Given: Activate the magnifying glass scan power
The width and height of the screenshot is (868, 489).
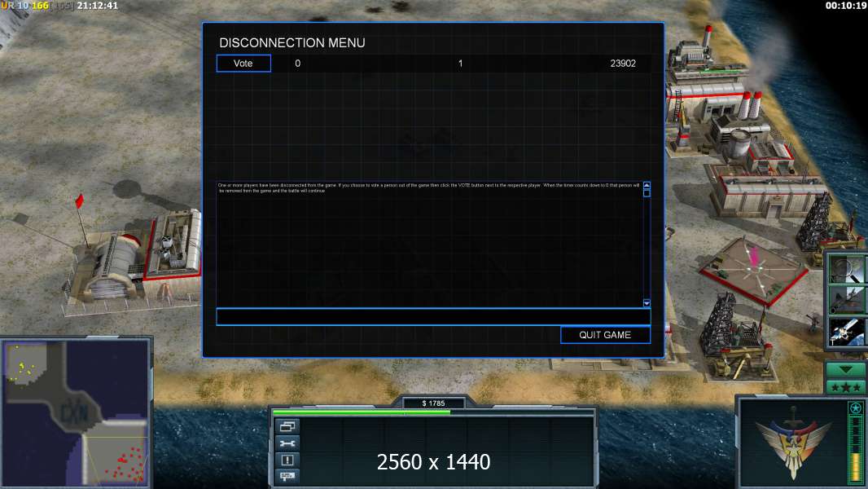Looking at the screenshot, I should coord(847,270).
